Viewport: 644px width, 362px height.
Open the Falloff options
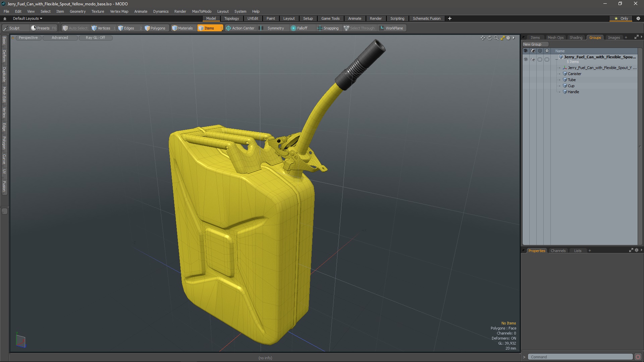(x=299, y=28)
